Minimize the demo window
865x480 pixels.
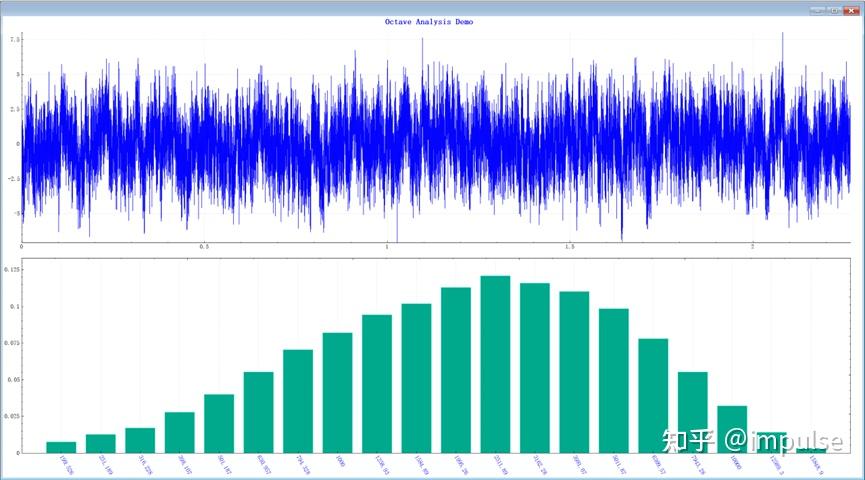tap(819, 10)
